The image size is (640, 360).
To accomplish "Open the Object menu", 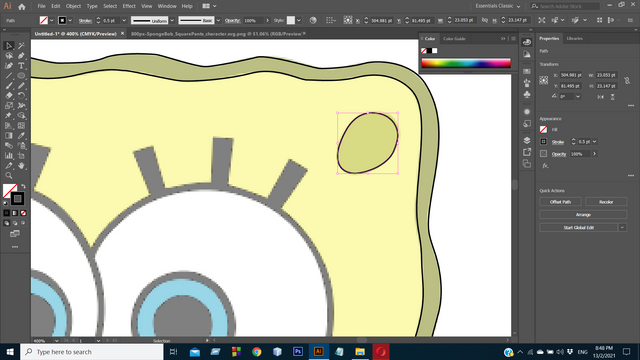I will coord(73,6).
